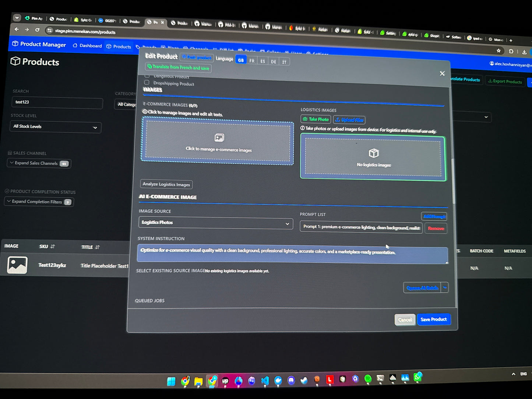Open the Spotify icon in taskbar
Screen dimensions: 532x399
click(368, 379)
